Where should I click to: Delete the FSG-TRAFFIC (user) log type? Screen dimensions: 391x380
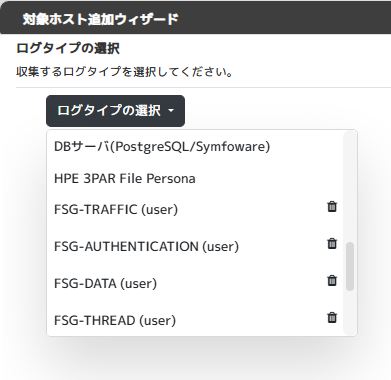coord(332,207)
